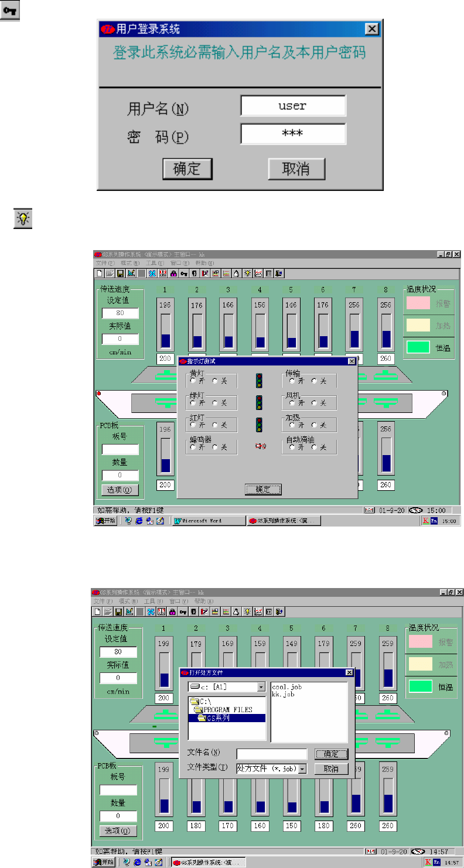464x868 pixels.
Task: Click Open folder icon in window behind indicator test dialog
Action: tap(110, 273)
